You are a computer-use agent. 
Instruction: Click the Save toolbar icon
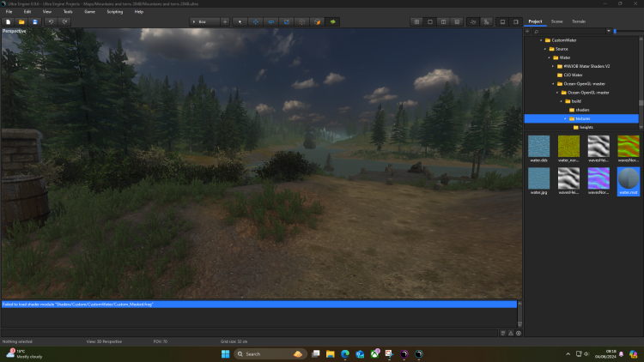coord(34,21)
